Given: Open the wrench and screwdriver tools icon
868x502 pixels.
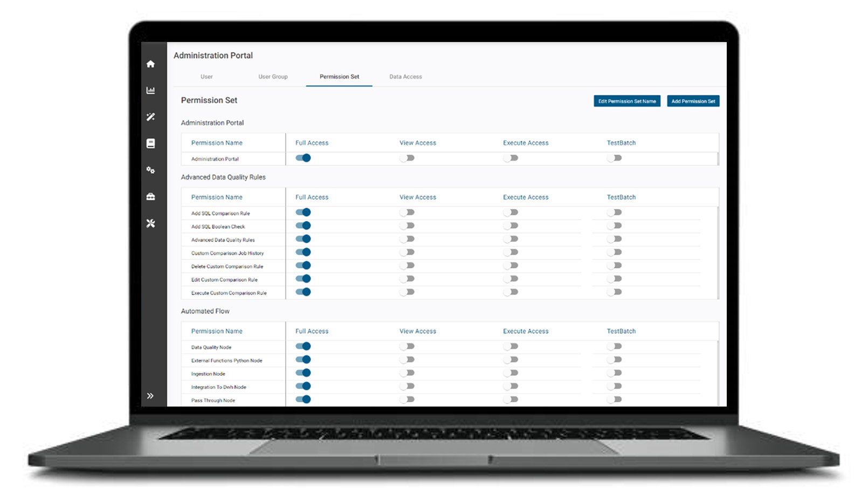Looking at the screenshot, I should point(150,223).
